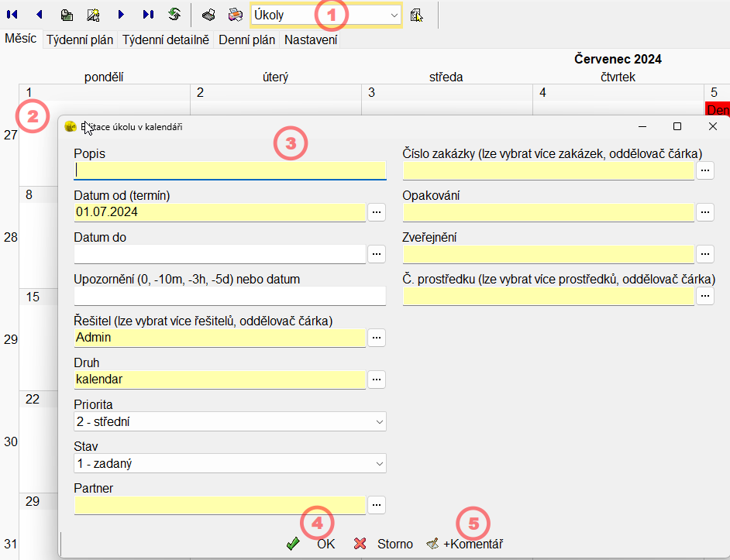Viewport: 730px width, 560px height.
Task: Open the Denní plán tab
Action: click(x=248, y=40)
